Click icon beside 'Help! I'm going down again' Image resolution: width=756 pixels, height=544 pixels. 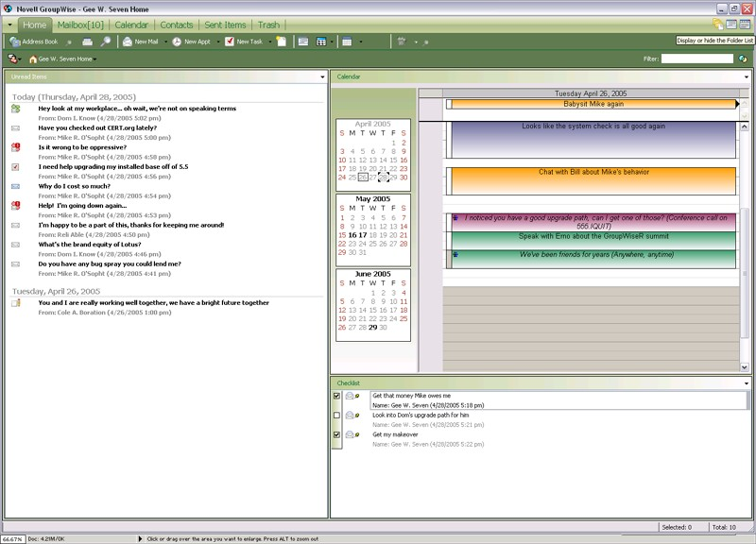(x=16, y=206)
